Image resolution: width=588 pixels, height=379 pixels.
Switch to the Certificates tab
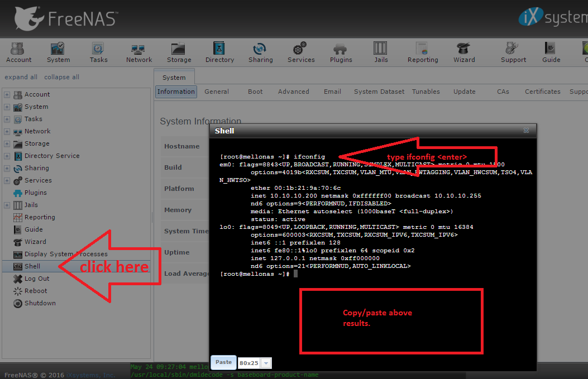tap(542, 92)
